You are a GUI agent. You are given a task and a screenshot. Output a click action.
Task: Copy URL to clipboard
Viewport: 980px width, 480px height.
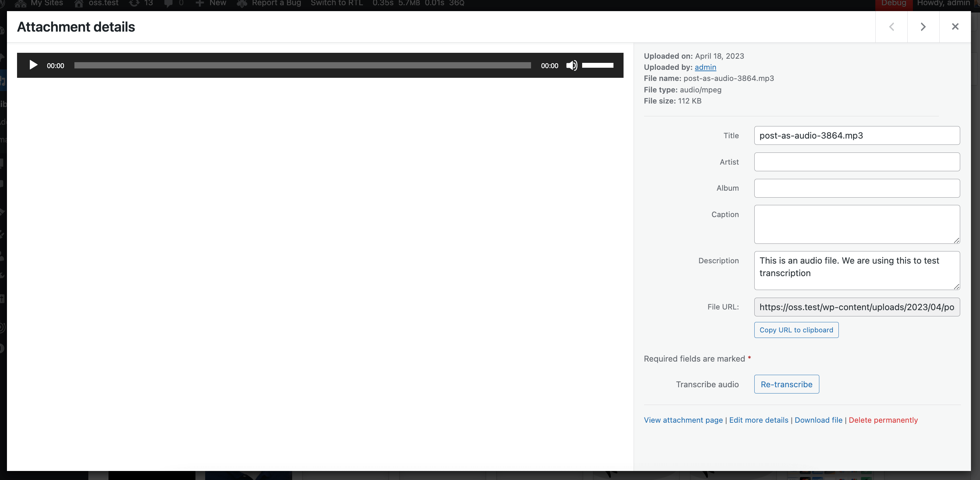796,330
